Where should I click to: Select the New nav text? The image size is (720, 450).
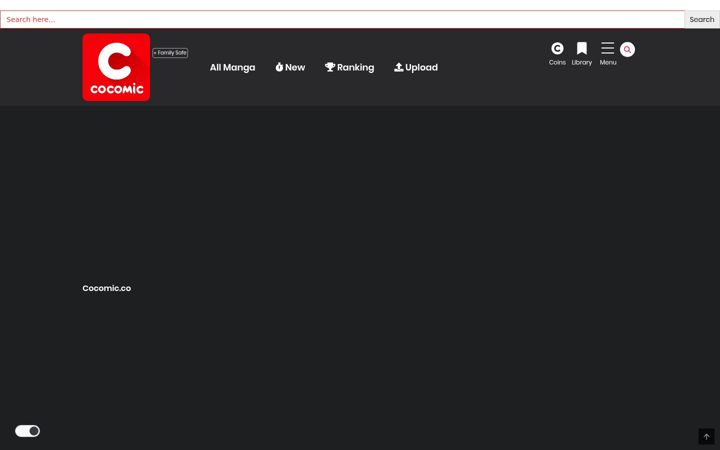[x=295, y=68]
